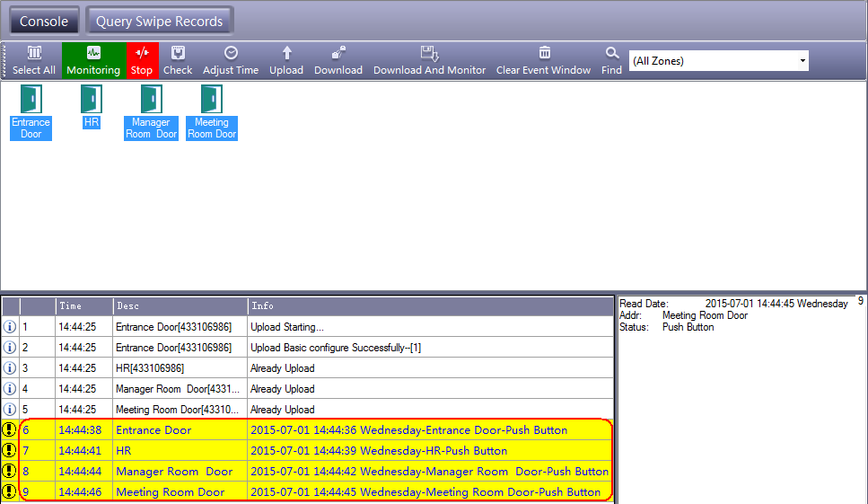The width and height of the screenshot is (868, 504).
Task: Download records with the Download tool
Action: (338, 60)
